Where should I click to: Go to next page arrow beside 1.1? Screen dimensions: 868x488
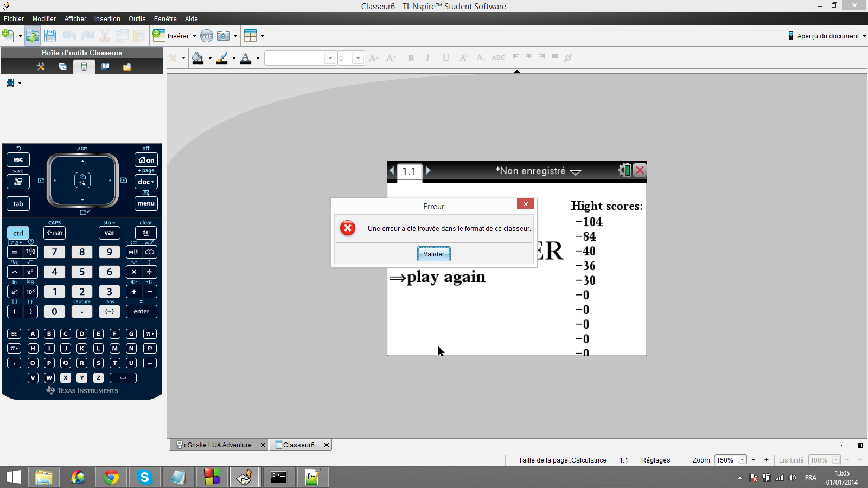point(428,170)
